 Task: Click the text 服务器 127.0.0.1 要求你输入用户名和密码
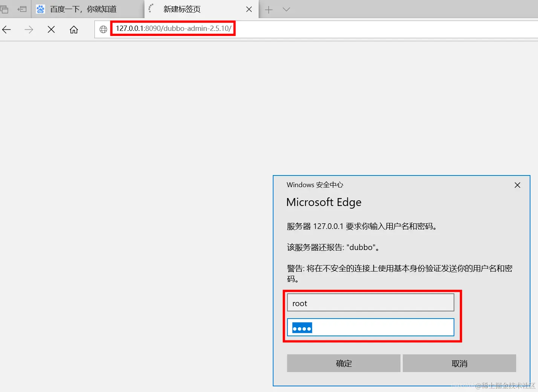pos(362,226)
